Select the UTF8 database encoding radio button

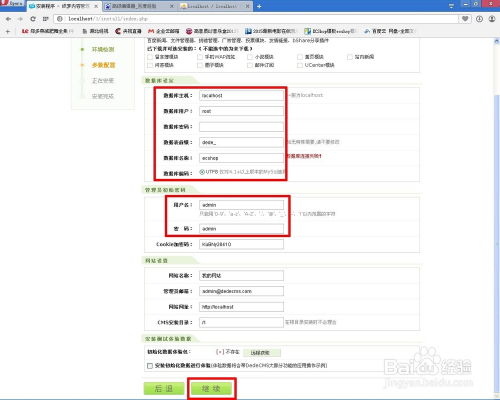click(202, 172)
